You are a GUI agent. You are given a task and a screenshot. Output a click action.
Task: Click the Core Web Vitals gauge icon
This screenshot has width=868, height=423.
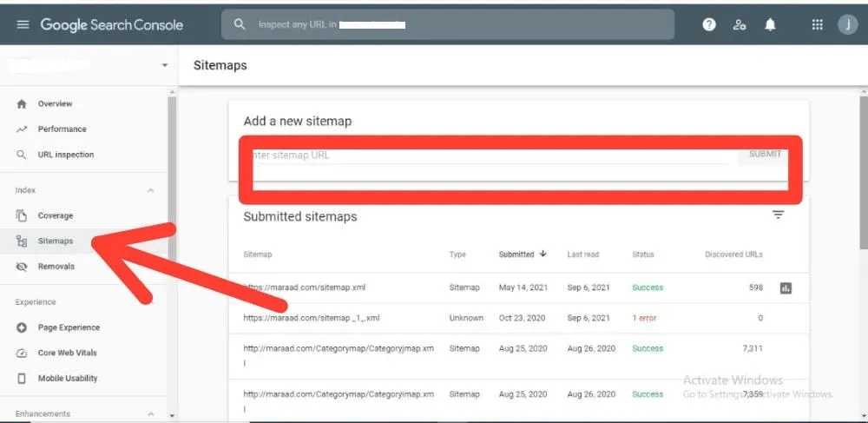22,353
